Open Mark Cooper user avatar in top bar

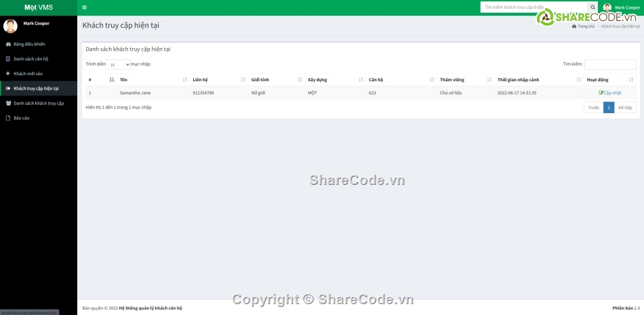[x=607, y=7]
